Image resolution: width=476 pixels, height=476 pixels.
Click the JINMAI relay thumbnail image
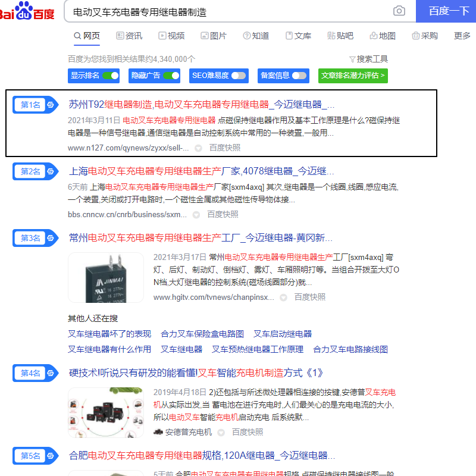106,277
